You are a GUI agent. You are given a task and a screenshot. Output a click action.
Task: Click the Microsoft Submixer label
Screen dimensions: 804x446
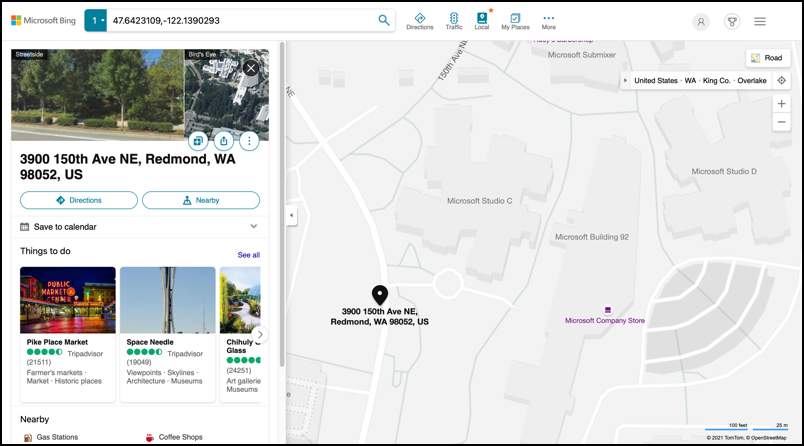point(581,55)
